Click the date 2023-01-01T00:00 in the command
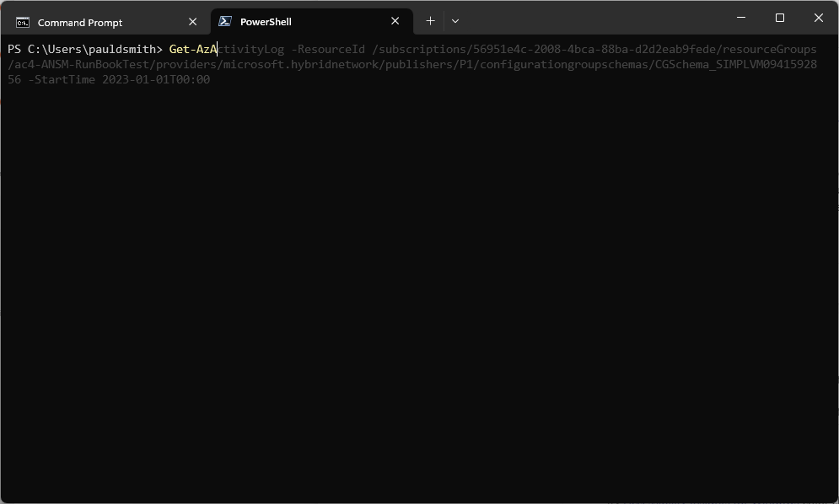Screen dimensions: 839x504 pyautogui.click(x=156, y=79)
